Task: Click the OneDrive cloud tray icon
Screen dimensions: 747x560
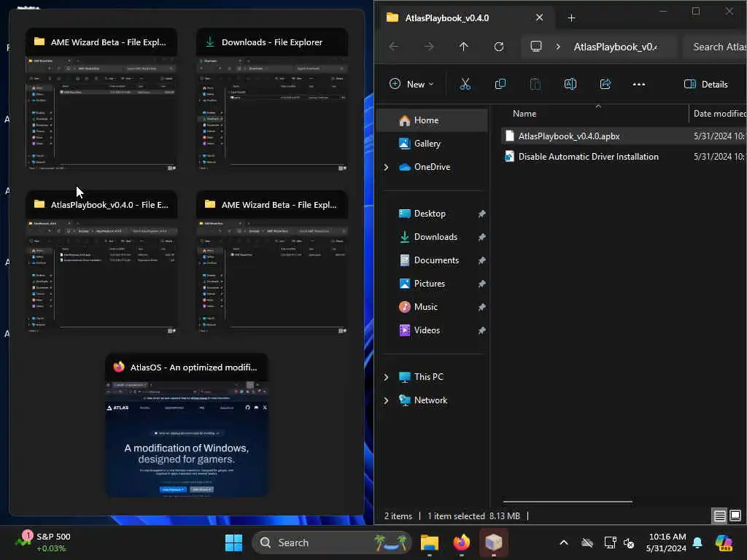Action: (587, 542)
